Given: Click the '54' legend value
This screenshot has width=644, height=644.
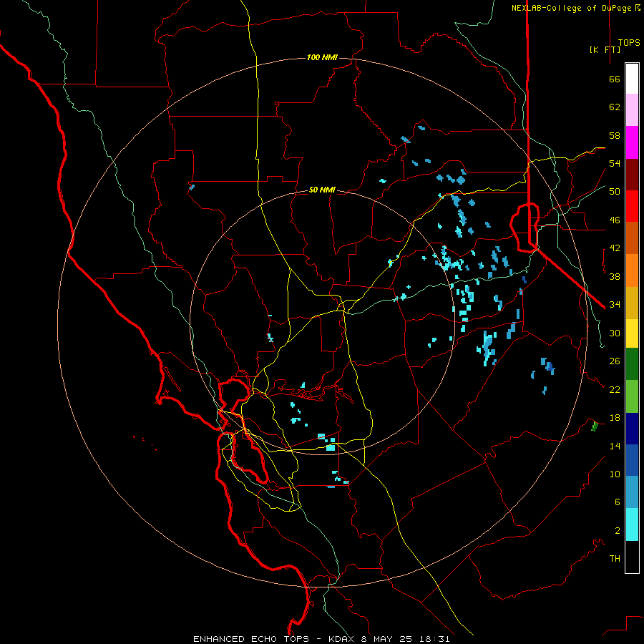Looking at the screenshot, I should click(x=615, y=163).
